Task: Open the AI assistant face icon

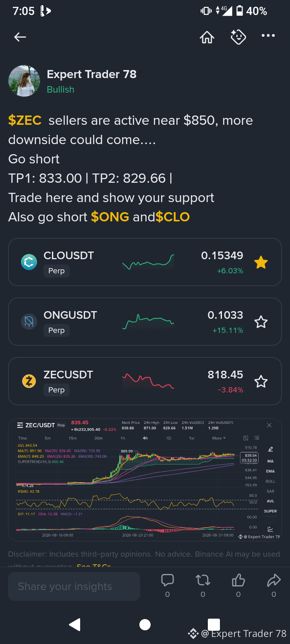Action: [238, 37]
